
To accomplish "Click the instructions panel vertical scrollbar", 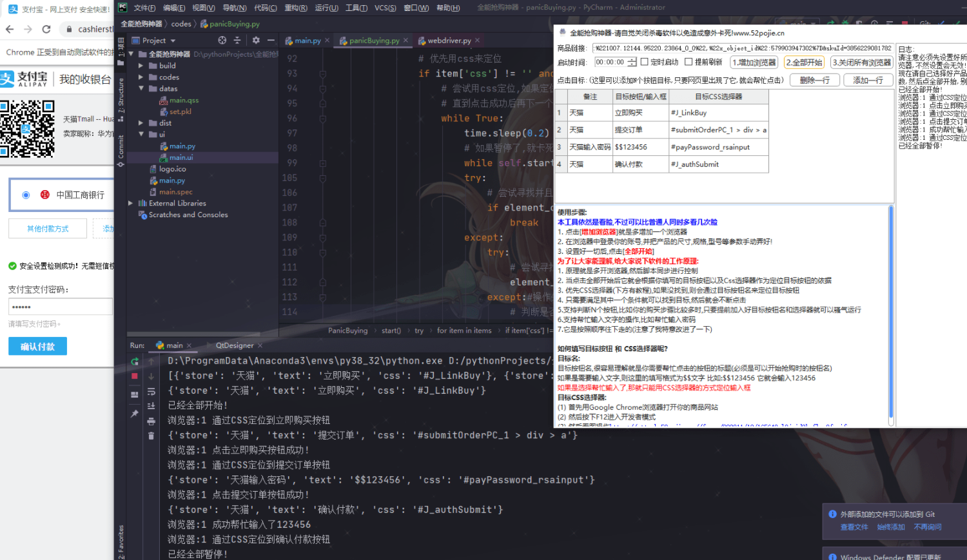I will coord(892,312).
